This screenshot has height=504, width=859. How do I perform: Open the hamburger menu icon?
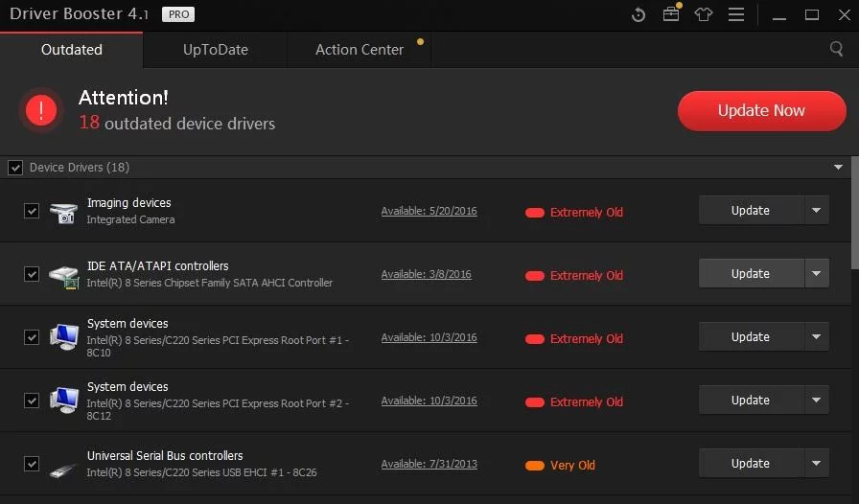coord(736,15)
